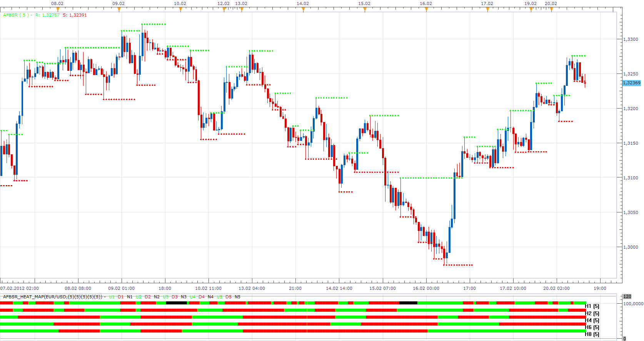Click the 14.02 14:00 time label

coord(339,288)
